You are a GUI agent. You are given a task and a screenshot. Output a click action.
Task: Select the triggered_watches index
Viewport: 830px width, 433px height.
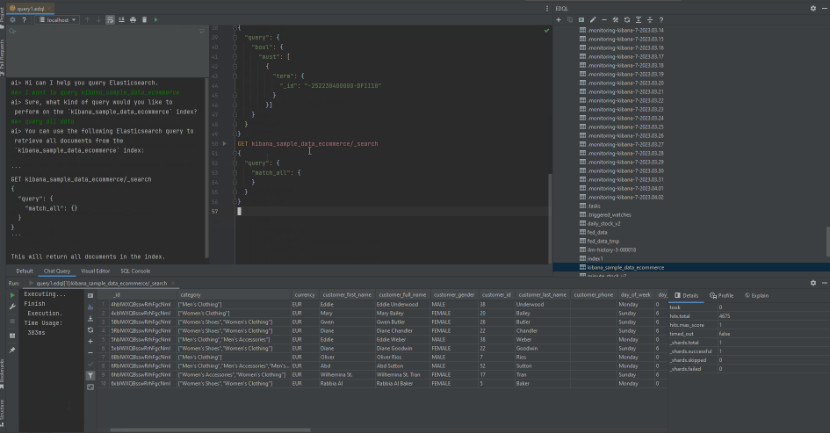click(608, 215)
